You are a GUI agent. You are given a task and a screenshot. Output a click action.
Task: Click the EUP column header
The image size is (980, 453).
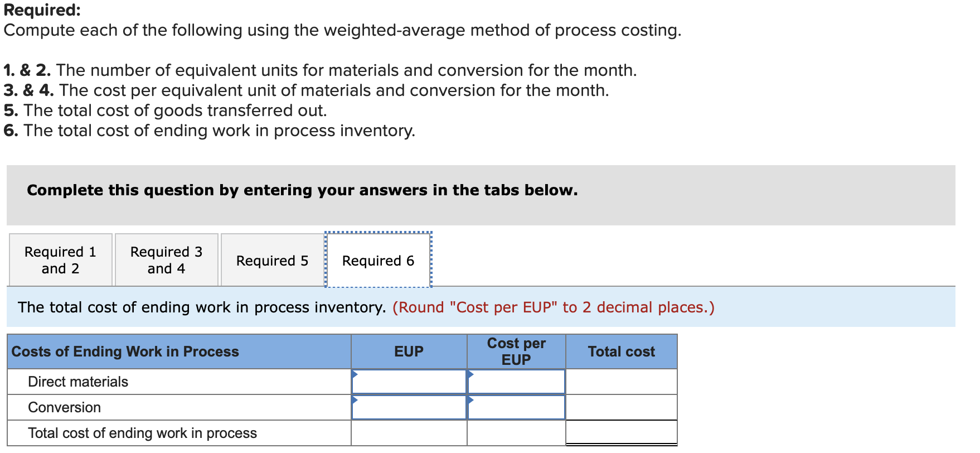(409, 351)
